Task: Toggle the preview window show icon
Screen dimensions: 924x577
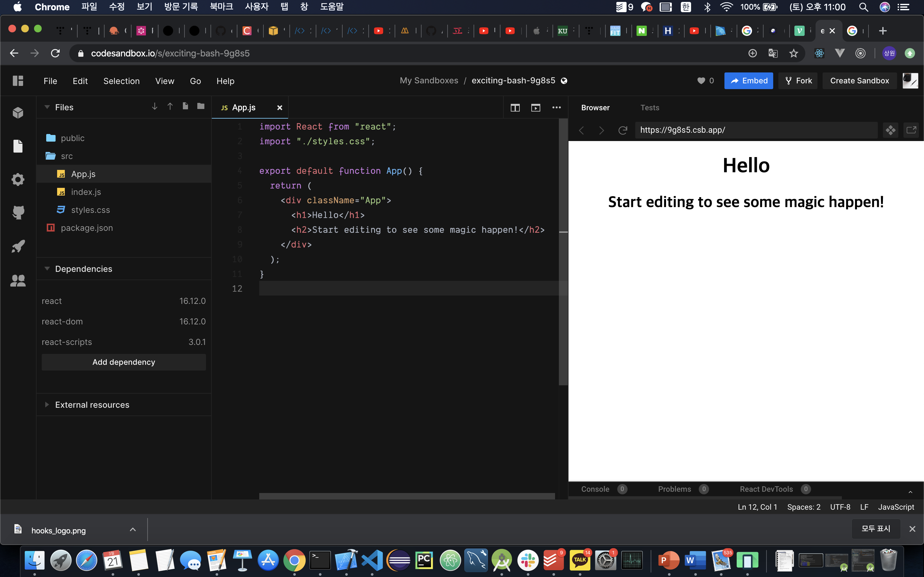Action: point(536,108)
